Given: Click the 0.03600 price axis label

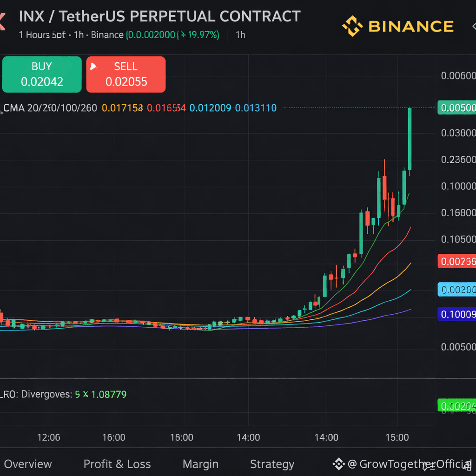Looking at the screenshot, I should click(458, 133).
